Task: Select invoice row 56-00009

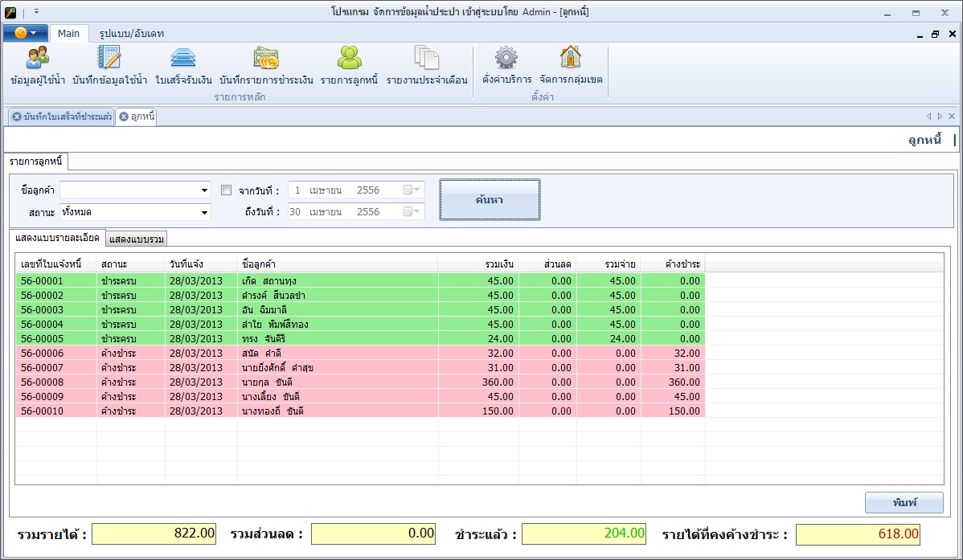Action: (360, 396)
